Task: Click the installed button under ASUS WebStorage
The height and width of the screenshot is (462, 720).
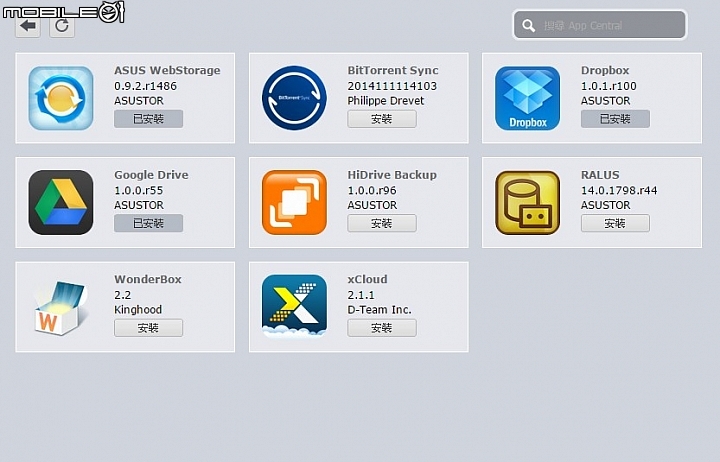Action: [148, 119]
